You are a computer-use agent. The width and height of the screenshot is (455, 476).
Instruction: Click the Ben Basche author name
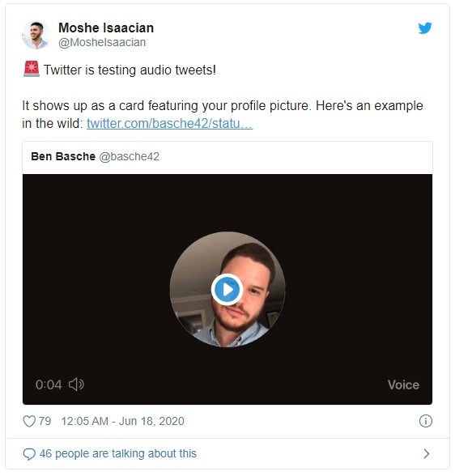coord(63,156)
